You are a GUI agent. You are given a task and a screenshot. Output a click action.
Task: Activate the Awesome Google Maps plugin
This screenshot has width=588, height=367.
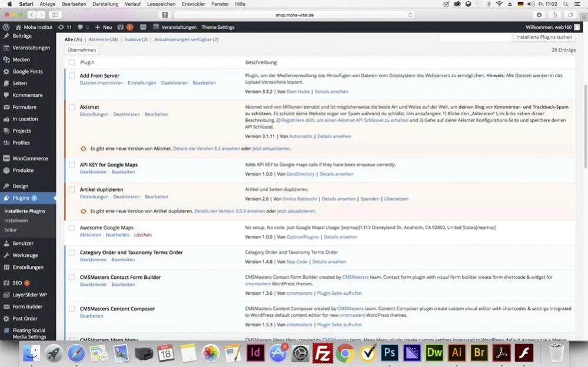tap(90, 235)
